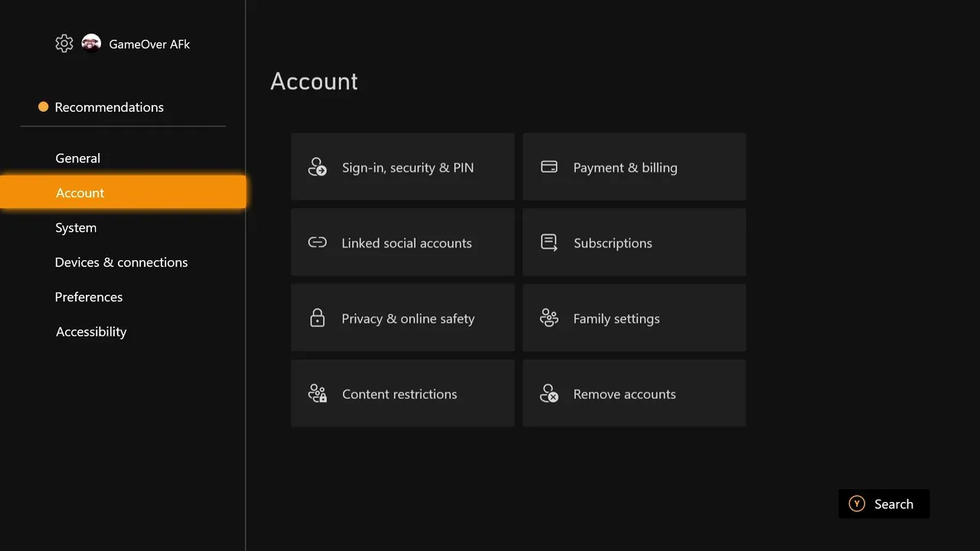Click the Payment & billing card icon

[x=549, y=167]
